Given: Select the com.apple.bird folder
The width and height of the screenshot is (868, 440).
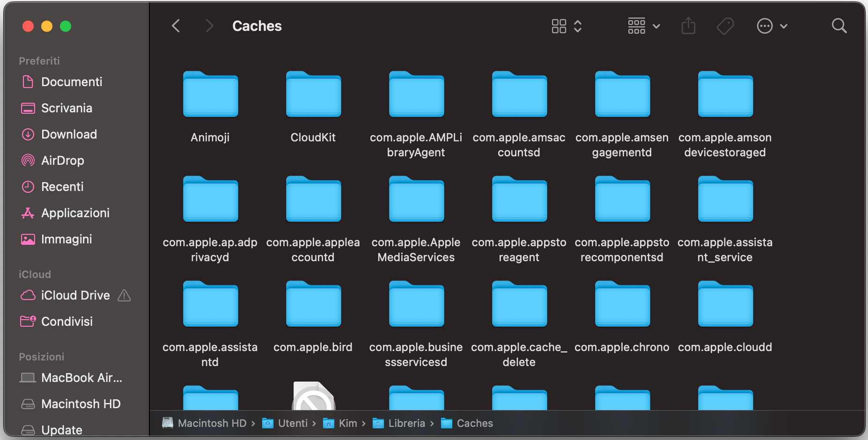Looking at the screenshot, I should (x=313, y=304).
